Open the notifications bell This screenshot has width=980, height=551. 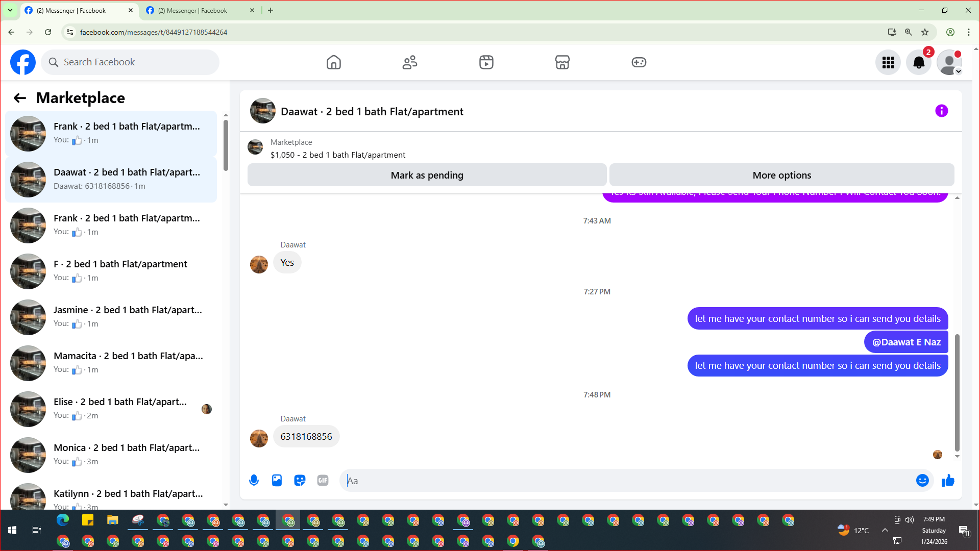click(x=918, y=62)
